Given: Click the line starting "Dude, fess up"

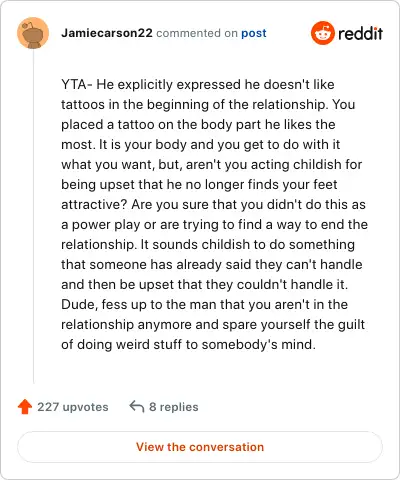Looking at the screenshot, I should point(204,305).
